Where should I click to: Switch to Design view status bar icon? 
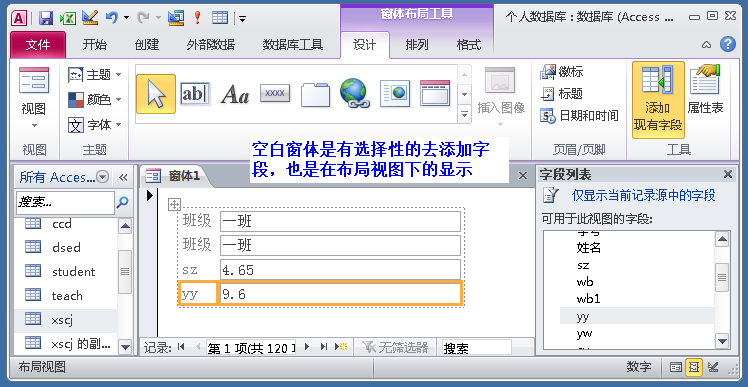click(713, 366)
